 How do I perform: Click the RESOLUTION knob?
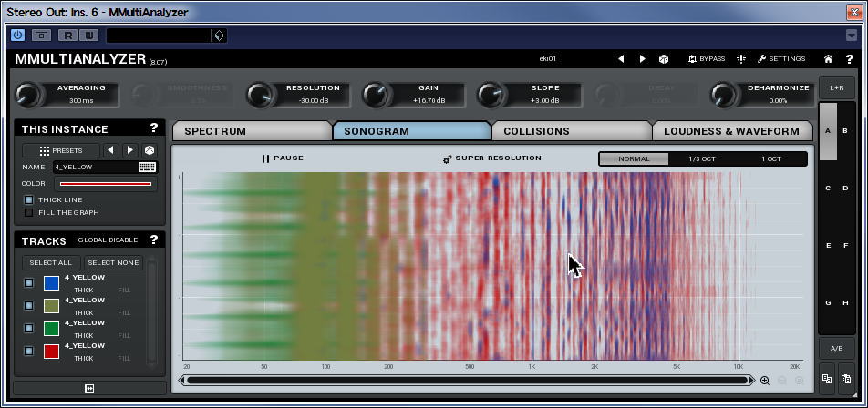[261, 95]
